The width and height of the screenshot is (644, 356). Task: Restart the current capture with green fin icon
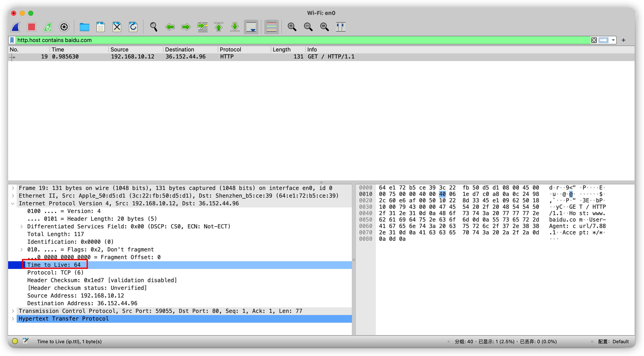(x=48, y=27)
